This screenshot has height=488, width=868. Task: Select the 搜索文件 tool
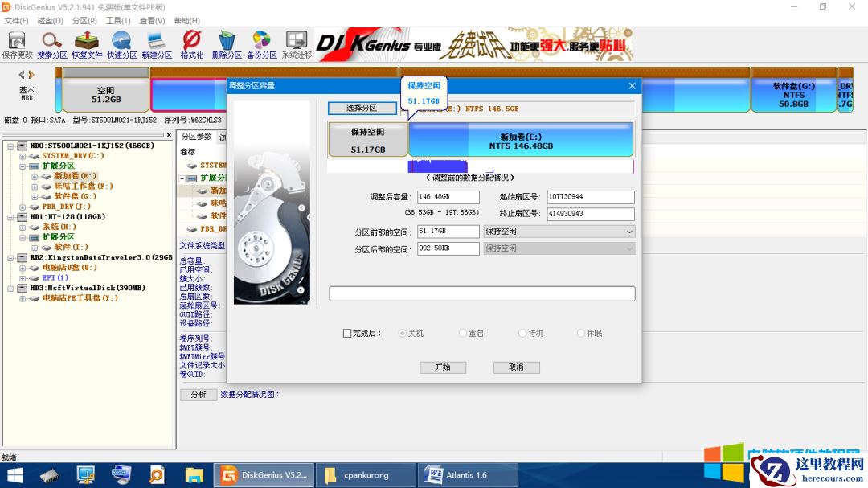51,44
